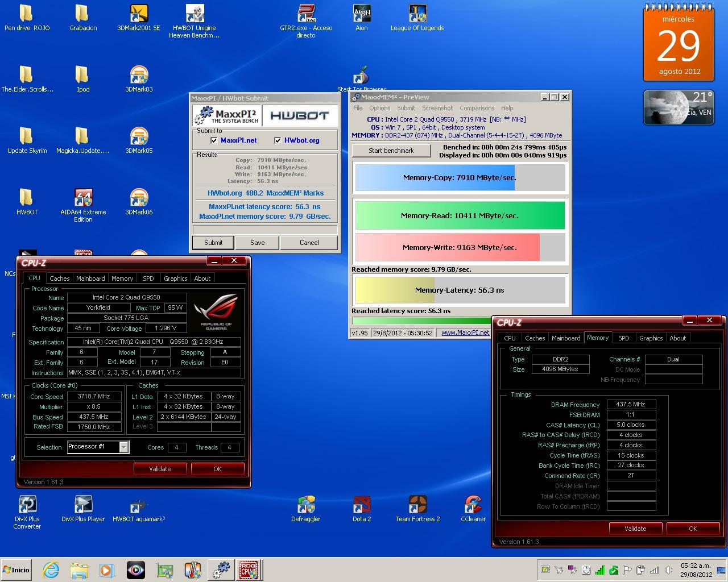Click the taskbar clock
The height and width of the screenshot is (582, 728).
click(x=696, y=570)
